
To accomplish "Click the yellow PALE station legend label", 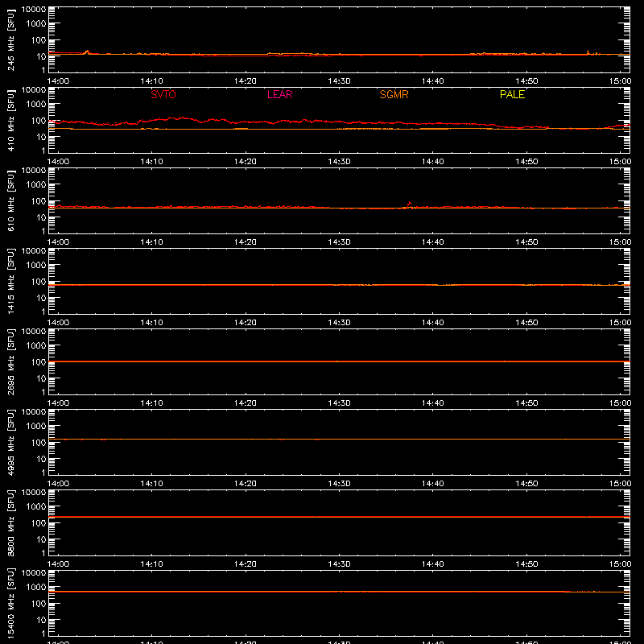I will click(x=512, y=94).
